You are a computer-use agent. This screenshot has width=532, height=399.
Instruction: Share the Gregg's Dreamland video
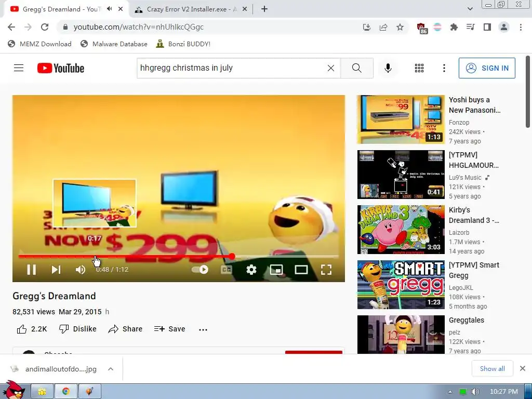pyautogui.click(x=125, y=329)
